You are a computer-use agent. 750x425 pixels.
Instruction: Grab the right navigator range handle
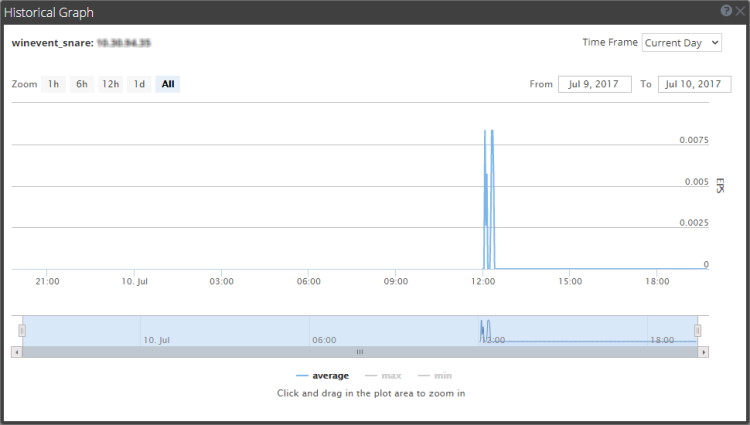(697, 331)
